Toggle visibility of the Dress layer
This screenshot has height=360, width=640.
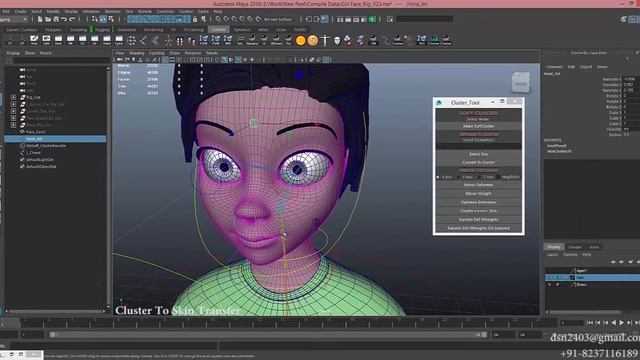549,284
